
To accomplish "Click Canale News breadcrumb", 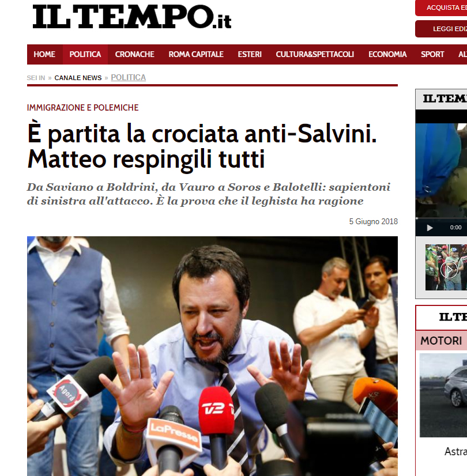I will pyautogui.click(x=78, y=78).
